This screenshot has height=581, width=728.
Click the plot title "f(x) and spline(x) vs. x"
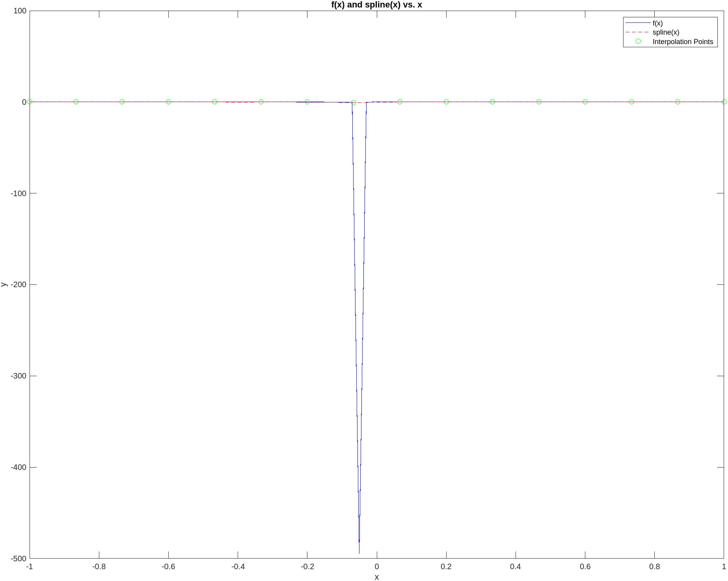(376, 5)
